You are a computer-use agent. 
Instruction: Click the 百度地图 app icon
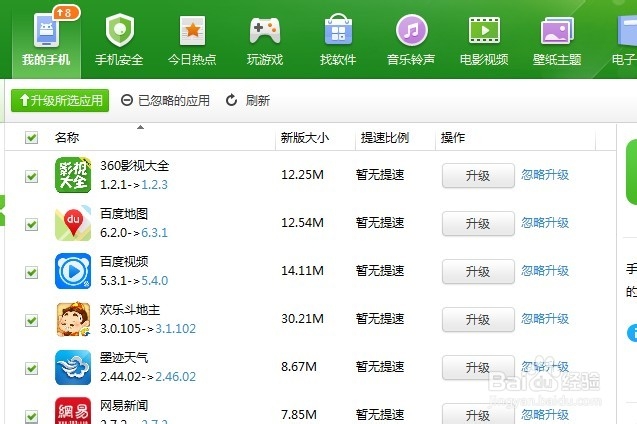pyautogui.click(x=73, y=223)
